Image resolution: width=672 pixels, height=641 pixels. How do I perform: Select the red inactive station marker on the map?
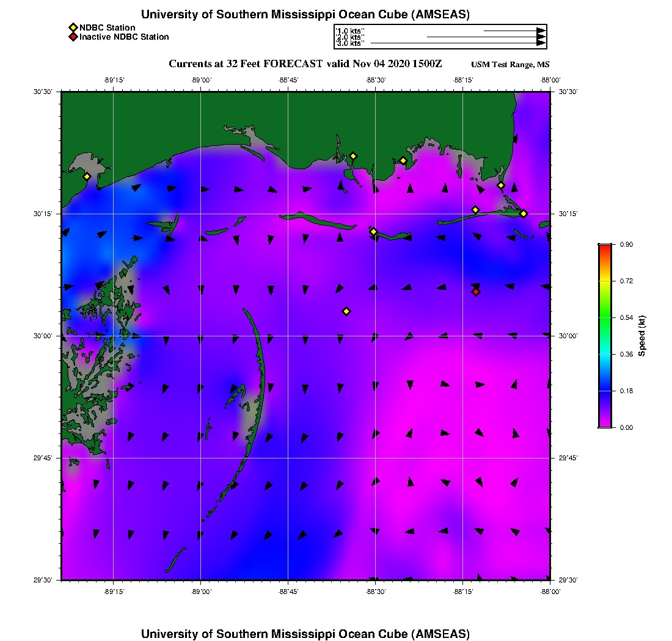476,292
